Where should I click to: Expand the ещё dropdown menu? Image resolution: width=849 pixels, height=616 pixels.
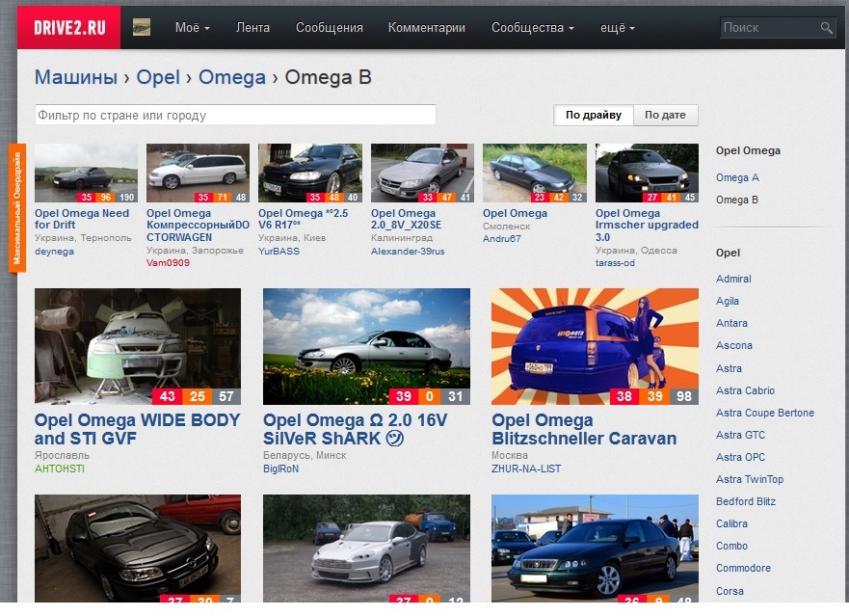(x=618, y=28)
